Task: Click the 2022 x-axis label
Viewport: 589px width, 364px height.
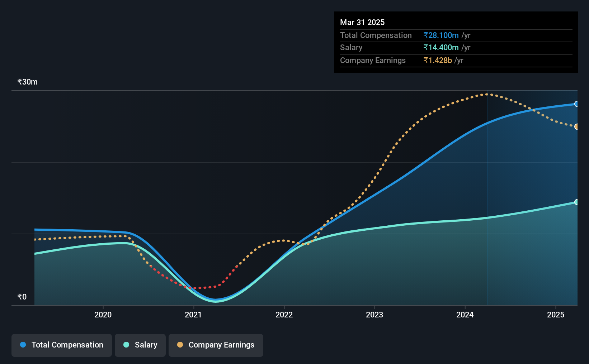Action: tap(284, 315)
